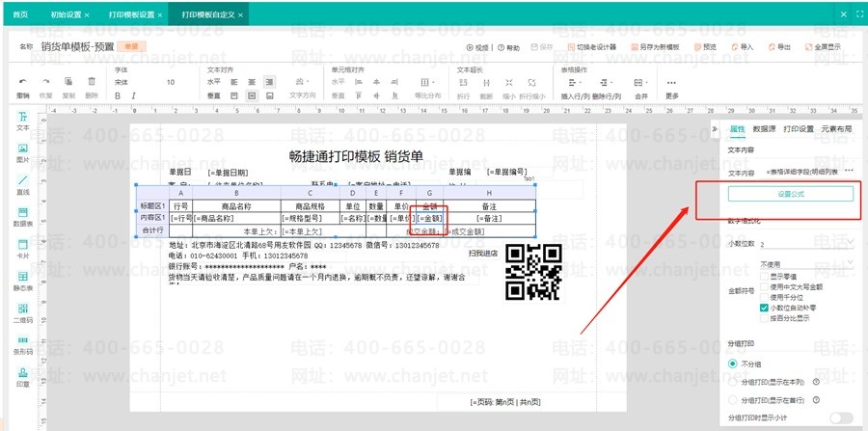The height and width of the screenshot is (431, 868).
Task: Insert a 数据表 data table element
Action: click(23, 217)
